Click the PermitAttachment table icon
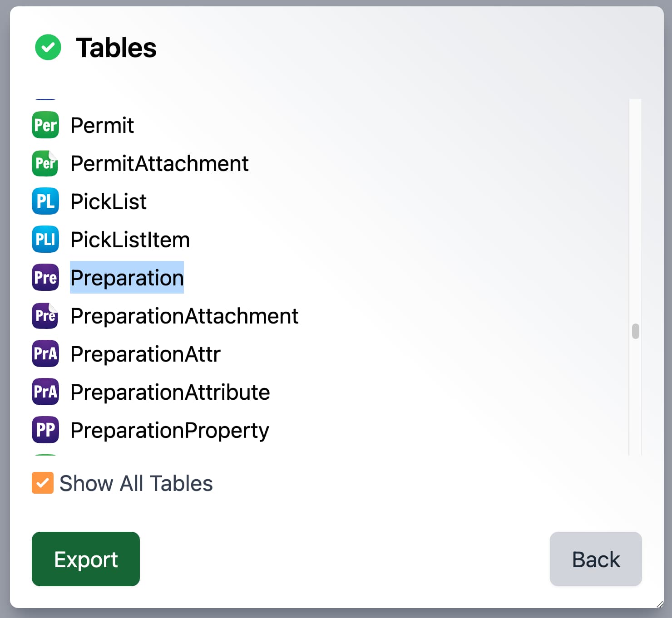Image resolution: width=672 pixels, height=618 pixels. (45, 163)
